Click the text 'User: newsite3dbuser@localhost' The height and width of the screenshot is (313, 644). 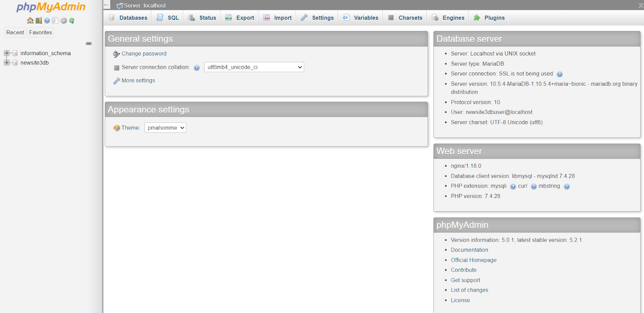point(491,112)
